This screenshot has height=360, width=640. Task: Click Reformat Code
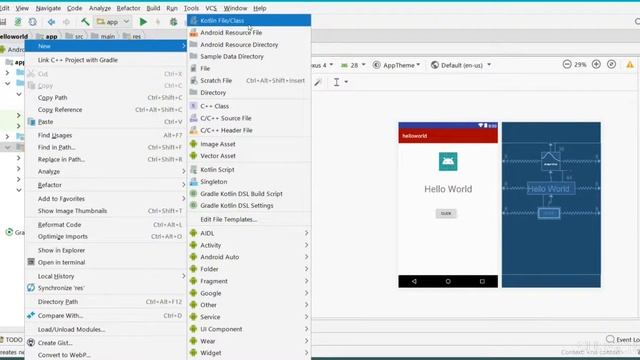106,224
